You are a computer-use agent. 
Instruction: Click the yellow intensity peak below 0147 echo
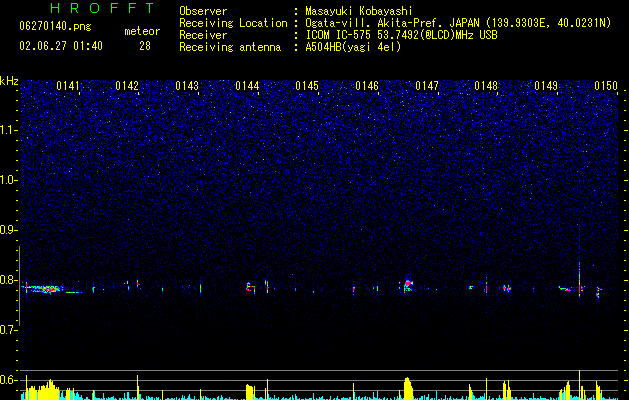(x=408, y=388)
